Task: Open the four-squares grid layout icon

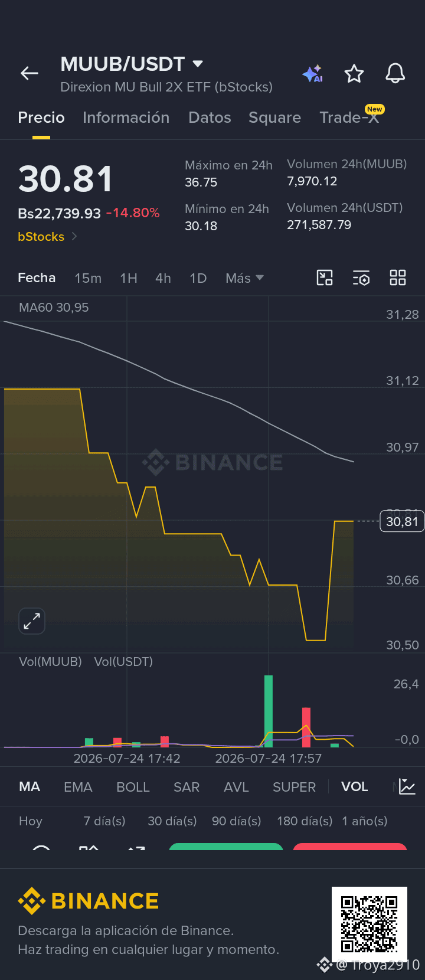Action: [x=398, y=277]
